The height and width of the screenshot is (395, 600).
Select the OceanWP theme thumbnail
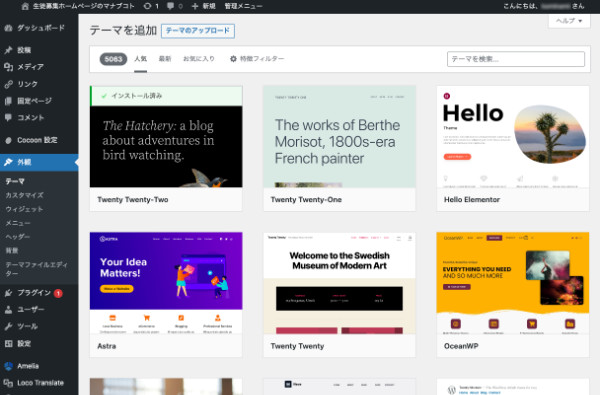[513, 283]
